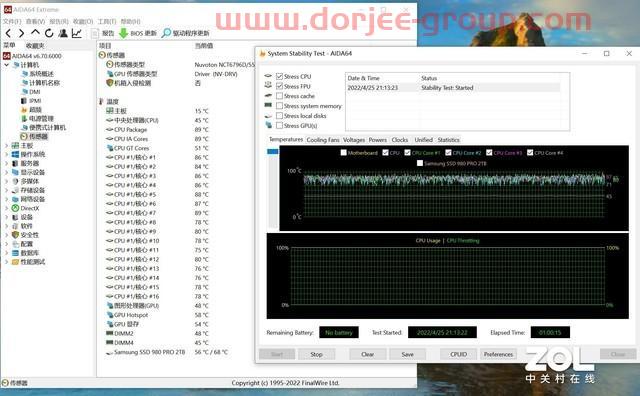The image size is (640, 396).
Task: Select the 超频 overclock tree entry
Action: [36, 110]
